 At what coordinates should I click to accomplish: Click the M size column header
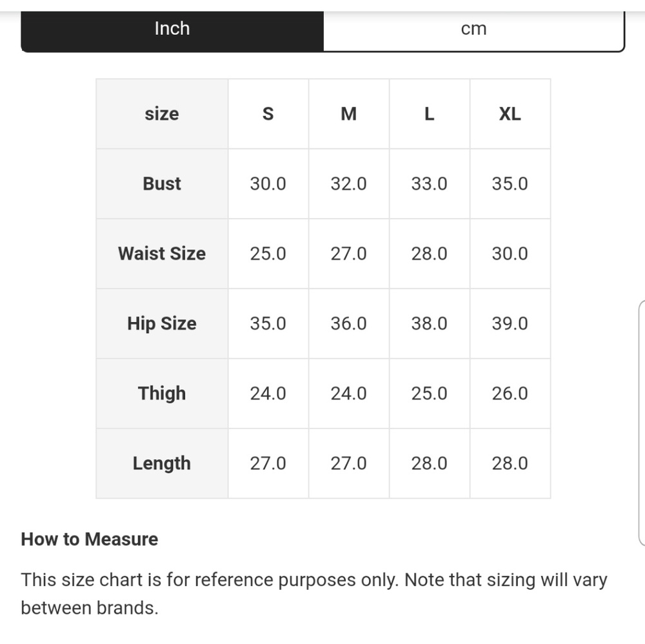[349, 114]
